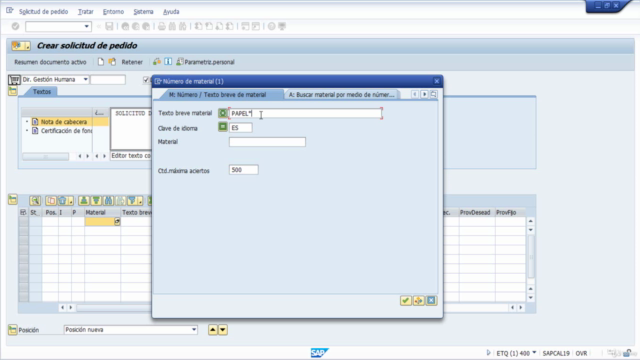The image size is (640, 360).
Task: Open the Entorno menu
Action: point(113,11)
